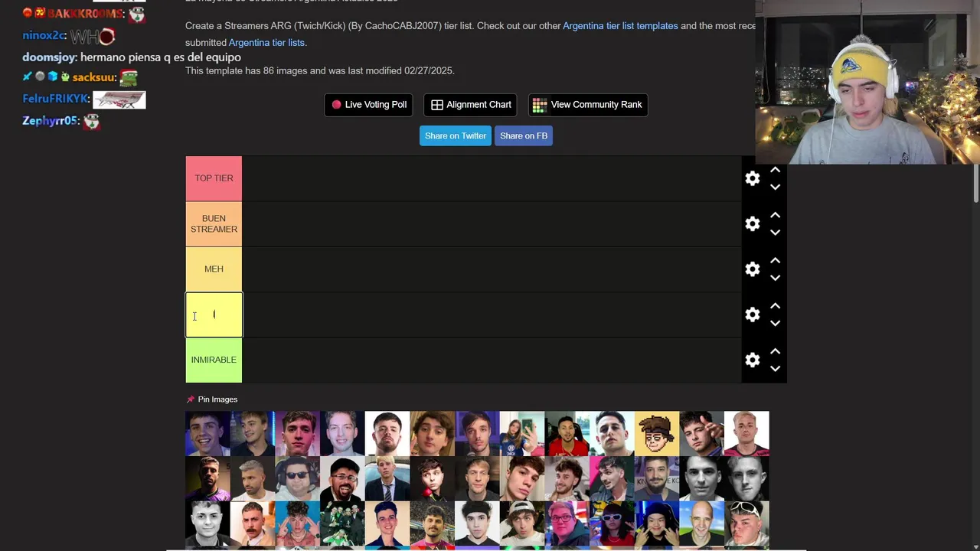Select thumbnail of bald man on blue sky

point(701,523)
